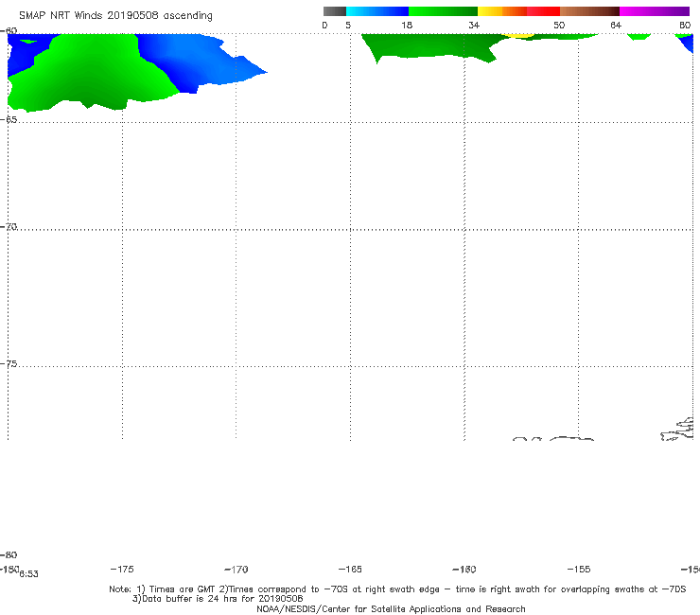This screenshot has width=700, height=615.
Task: Click the '64' color bar scale label
Action: [x=616, y=25]
